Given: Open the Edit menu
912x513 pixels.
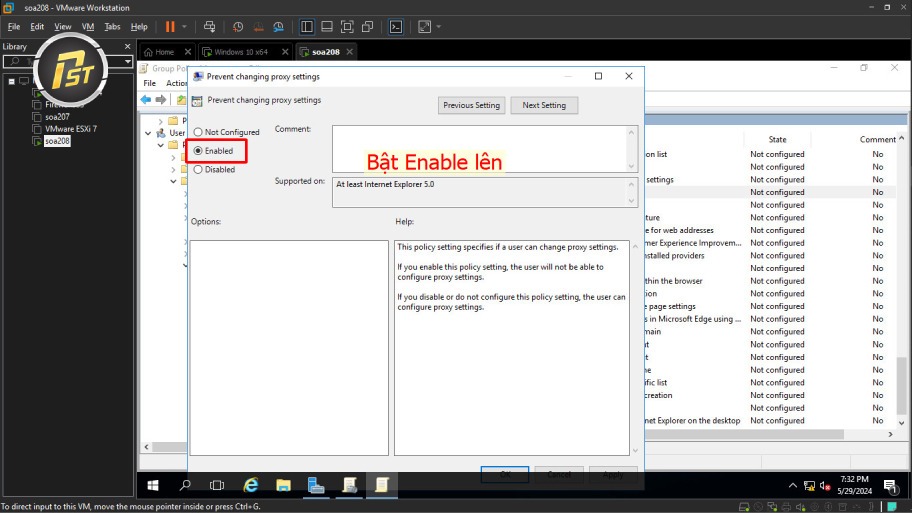Looking at the screenshot, I should 37,27.
